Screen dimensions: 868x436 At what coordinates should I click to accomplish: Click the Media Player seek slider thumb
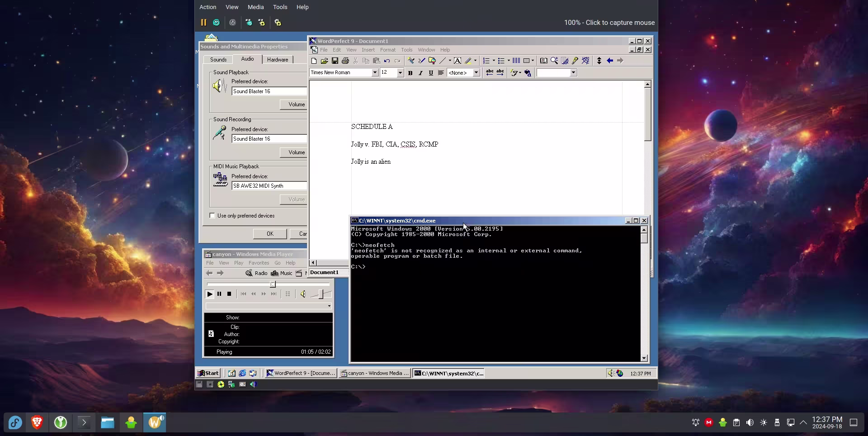(x=273, y=284)
